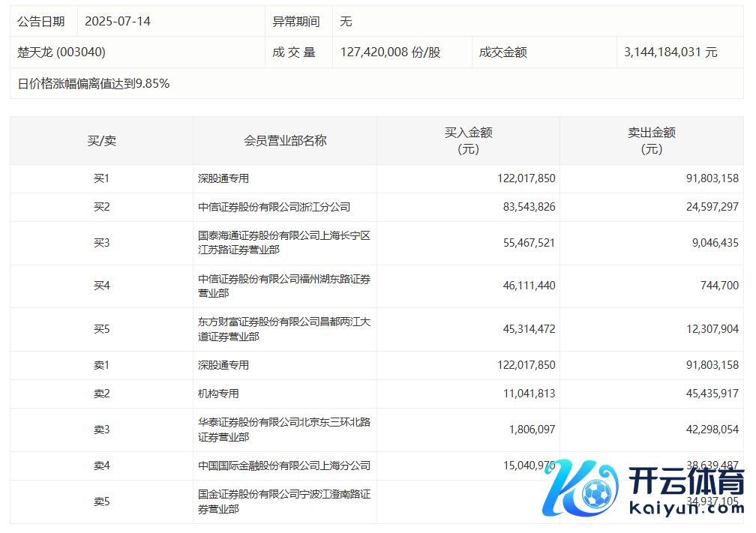Click 华泰证券 北京东三环北路 branch name

(283, 430)
